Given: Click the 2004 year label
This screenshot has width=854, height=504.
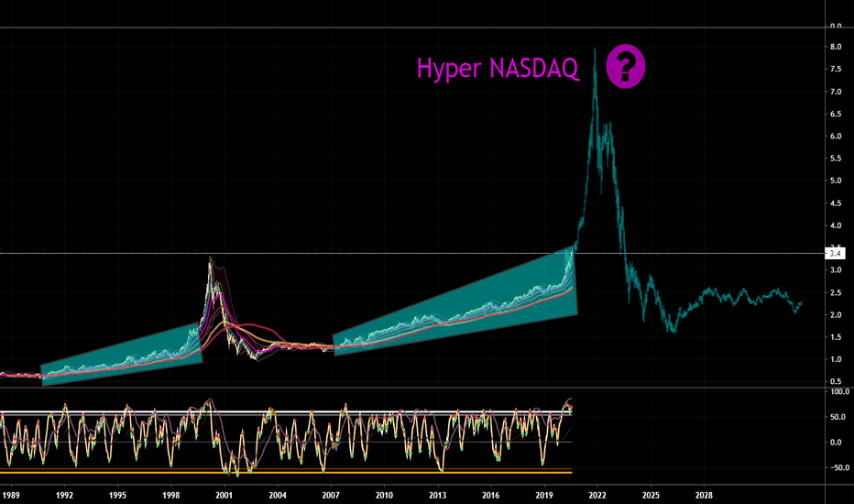Looking at the screenshot, I should tap(278, 495).
